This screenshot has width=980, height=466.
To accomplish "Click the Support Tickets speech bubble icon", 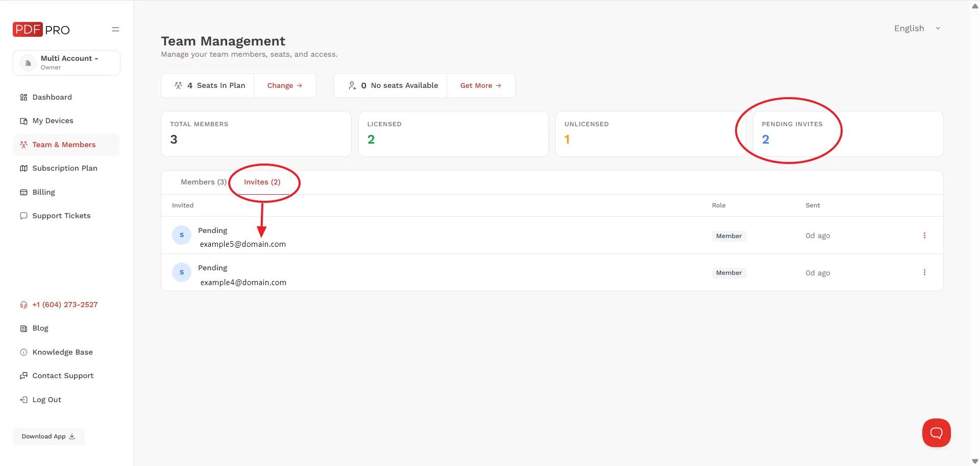I will [23, 216].
